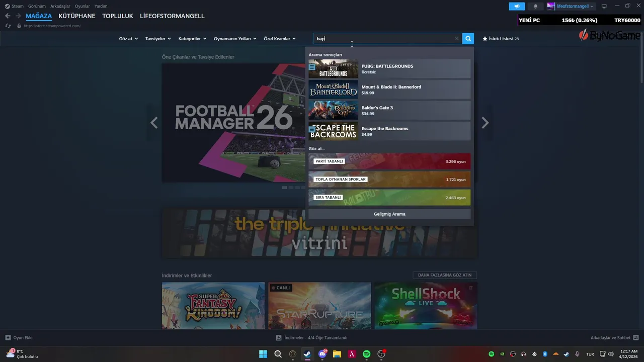Click the Oyun Ekle plus icon

(x=8, y=338)
